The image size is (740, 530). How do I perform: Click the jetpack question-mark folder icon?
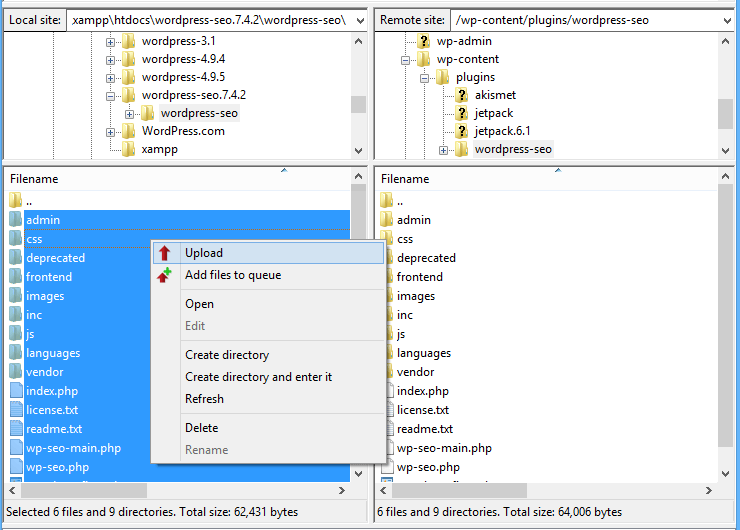(x=462, y=113)
